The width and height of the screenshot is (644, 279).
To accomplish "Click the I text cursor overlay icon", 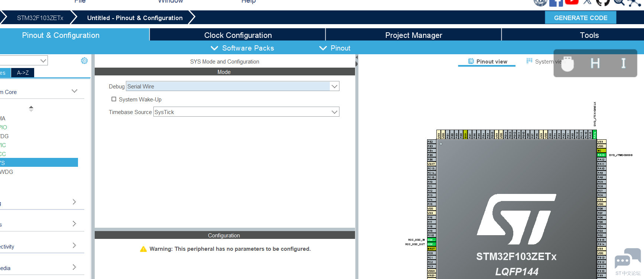I will pyautogui.click(x=624, y=63).
